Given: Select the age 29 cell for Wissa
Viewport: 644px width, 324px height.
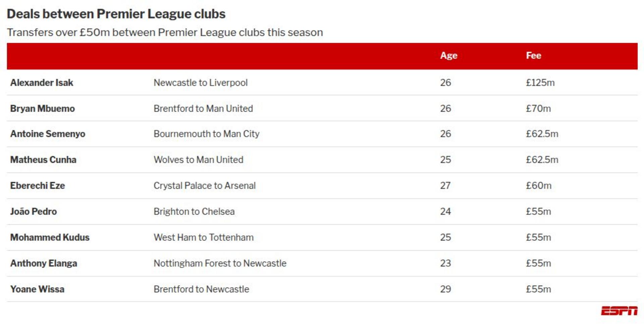Looking at the screenshot, I should click(x=445, y=289).
